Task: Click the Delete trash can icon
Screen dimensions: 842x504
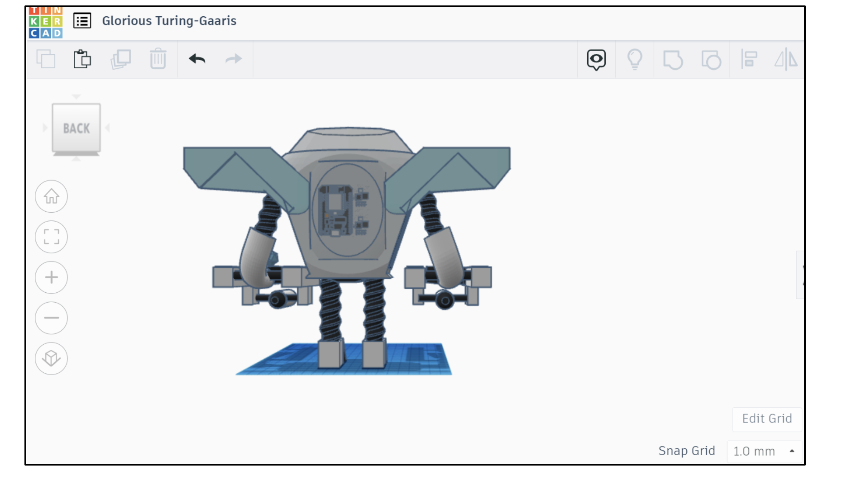Action: [157, 59]
